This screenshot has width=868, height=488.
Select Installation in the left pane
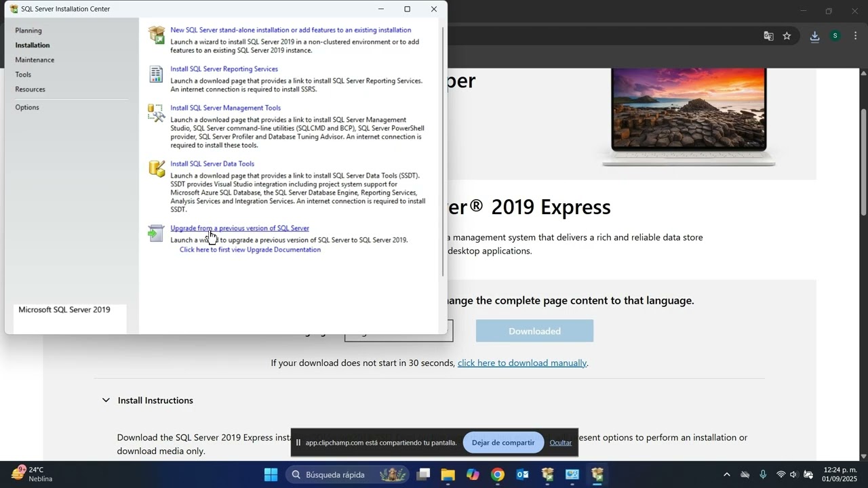point(33,45)
